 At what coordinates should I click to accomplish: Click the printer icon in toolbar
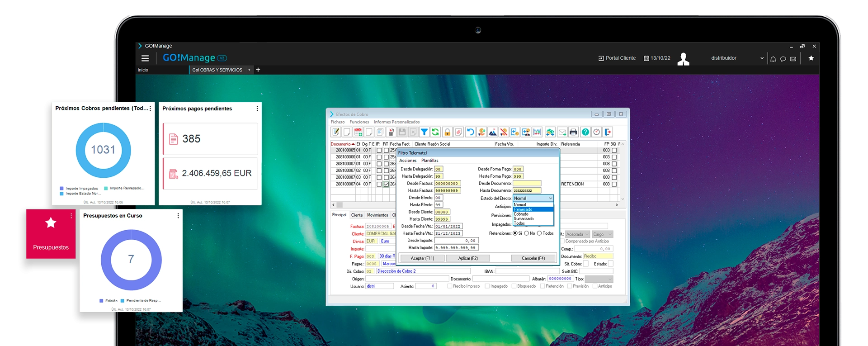point(573,132)
